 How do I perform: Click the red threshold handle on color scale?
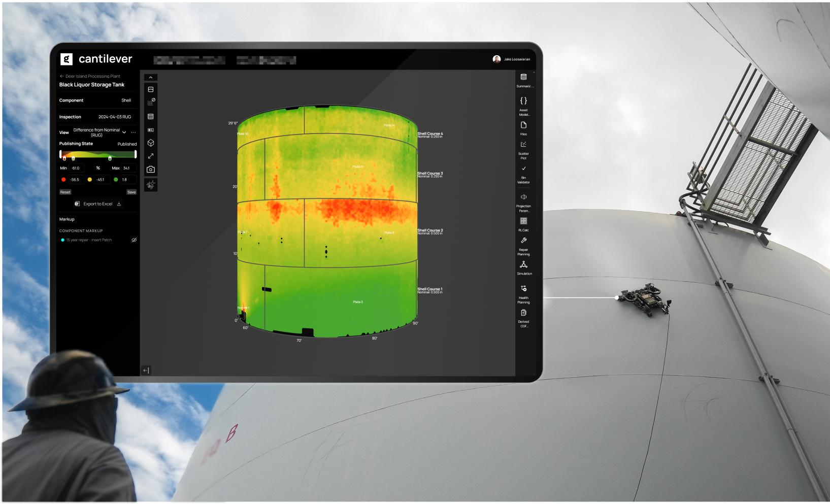point(64,159)
